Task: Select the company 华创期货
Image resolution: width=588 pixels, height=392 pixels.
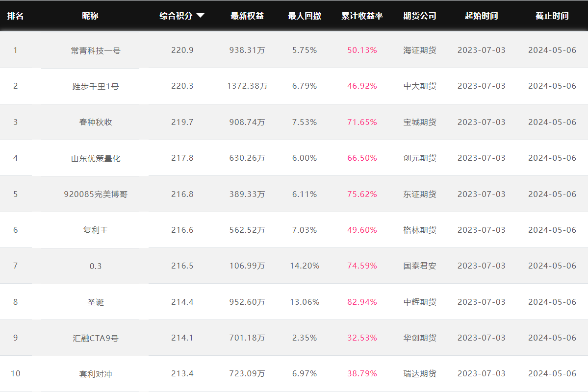Action: tap(420, 338)
